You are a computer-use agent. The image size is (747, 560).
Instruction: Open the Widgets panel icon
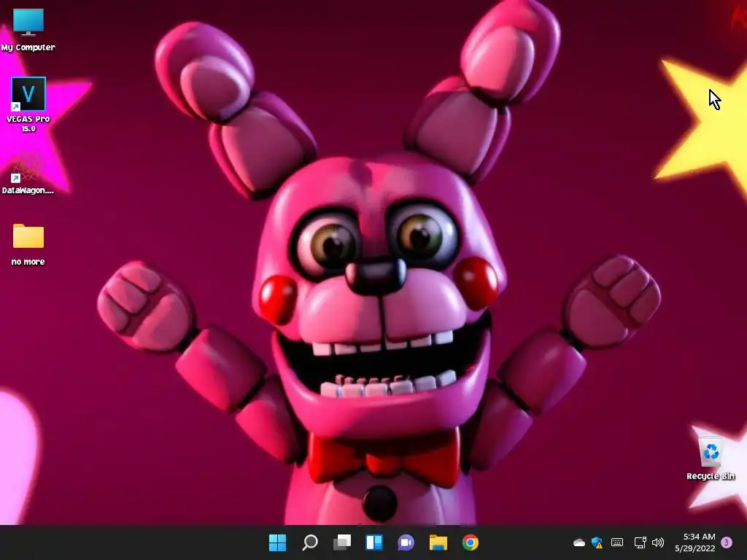tap(374, 542)
